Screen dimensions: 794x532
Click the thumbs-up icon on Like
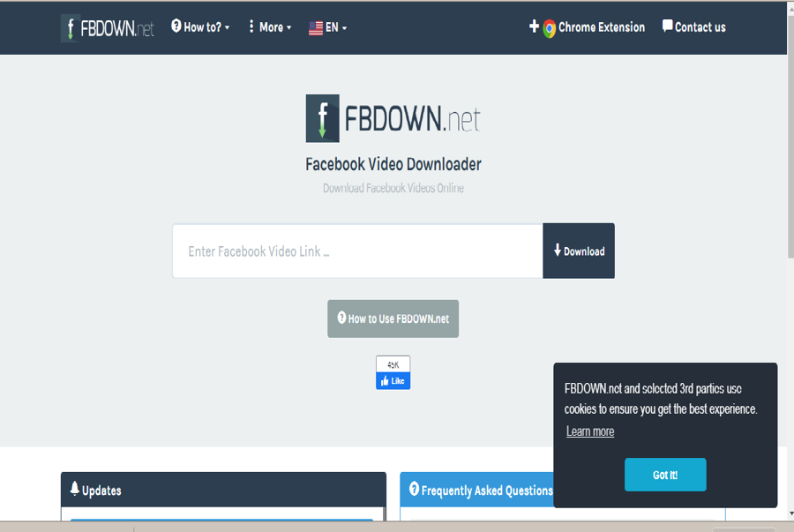point(385,380)
